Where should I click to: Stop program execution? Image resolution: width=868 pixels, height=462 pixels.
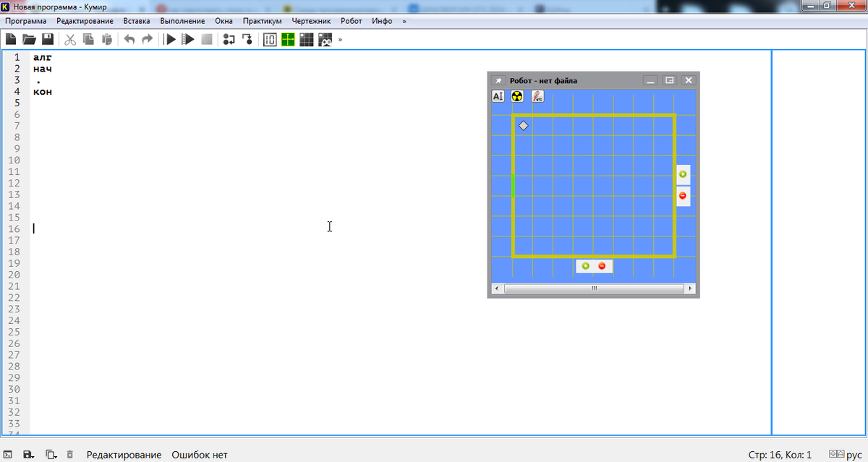click(207, 39)
